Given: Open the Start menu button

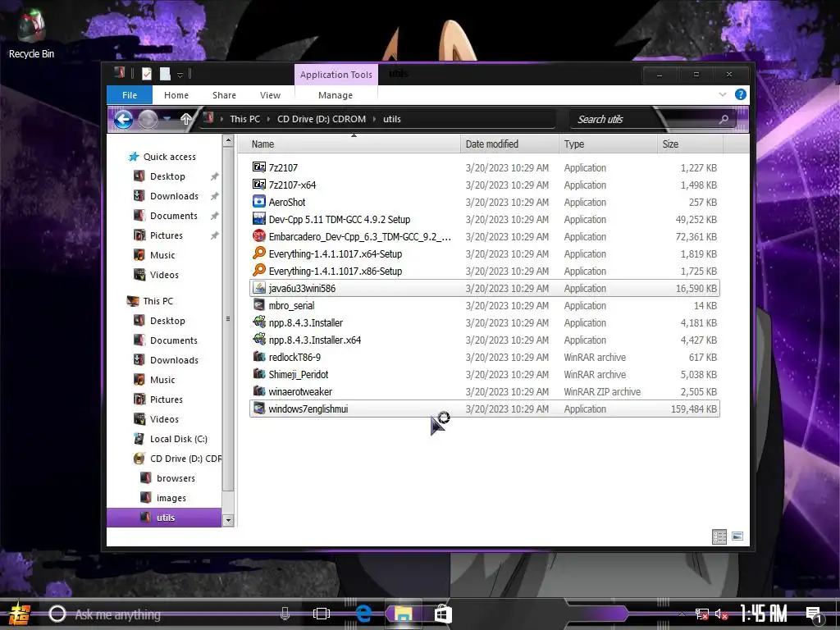Looking at the screenshot, I should pos(20,614).
